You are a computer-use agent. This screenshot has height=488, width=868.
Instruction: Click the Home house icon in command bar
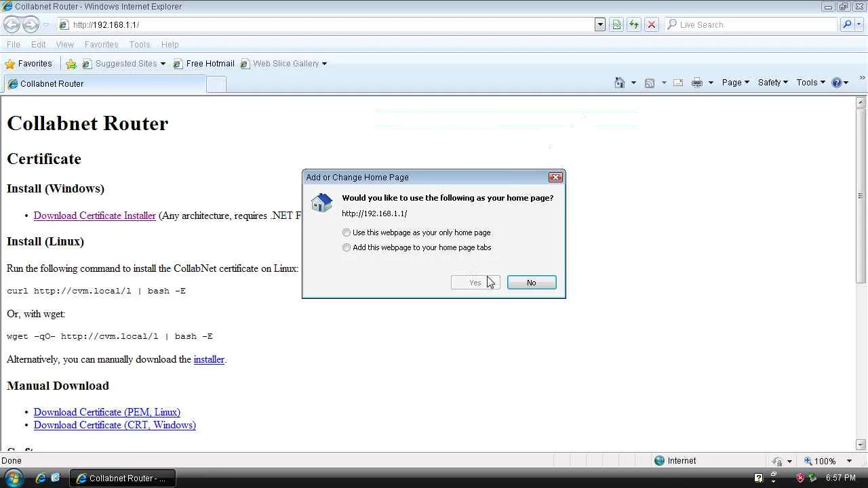pyautogui.click(x=619, y=83)
